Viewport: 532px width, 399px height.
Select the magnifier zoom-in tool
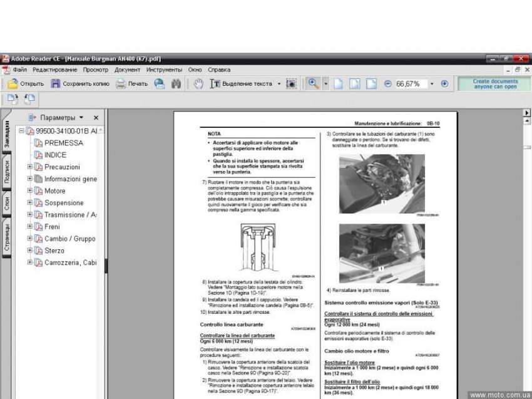click(312, 83)
